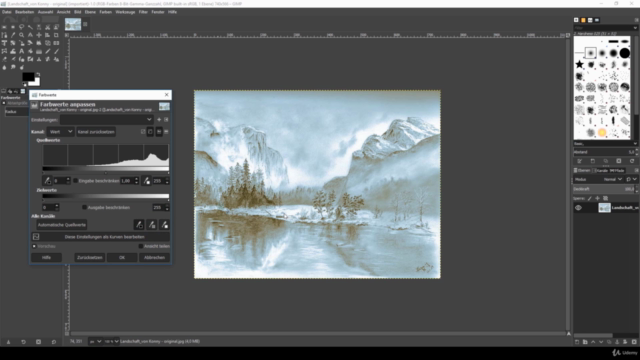The image size is (640, 360).
Task: Enable Eingabe beschränken checkbox
Action: coord(76,180)
